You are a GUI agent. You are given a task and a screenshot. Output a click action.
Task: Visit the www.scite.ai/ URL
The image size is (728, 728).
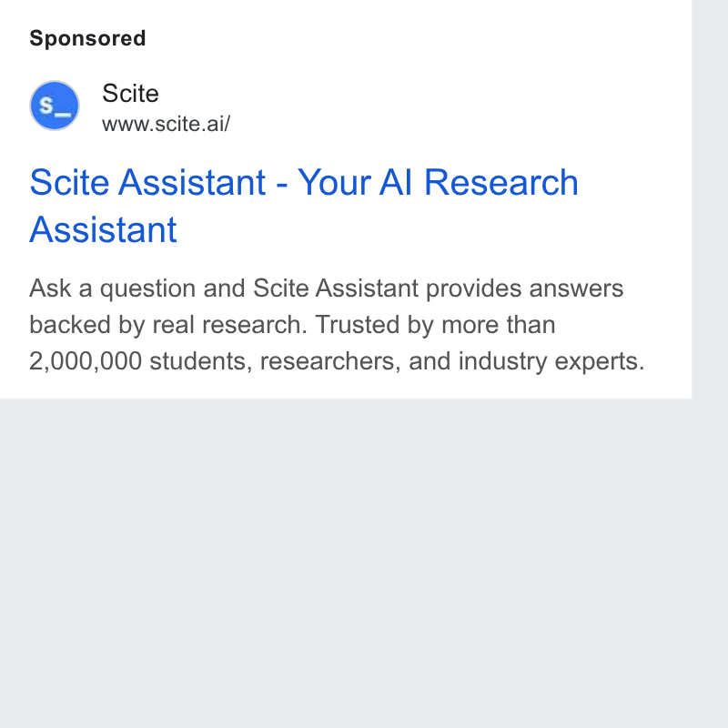[166, 124]
